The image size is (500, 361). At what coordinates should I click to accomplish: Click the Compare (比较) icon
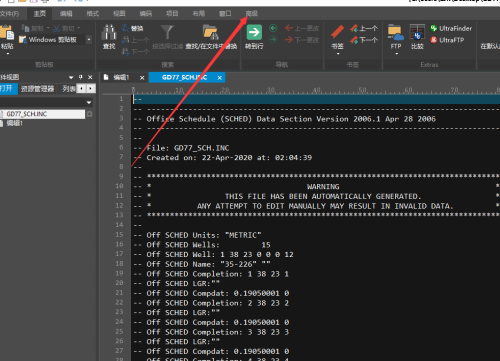417,32
